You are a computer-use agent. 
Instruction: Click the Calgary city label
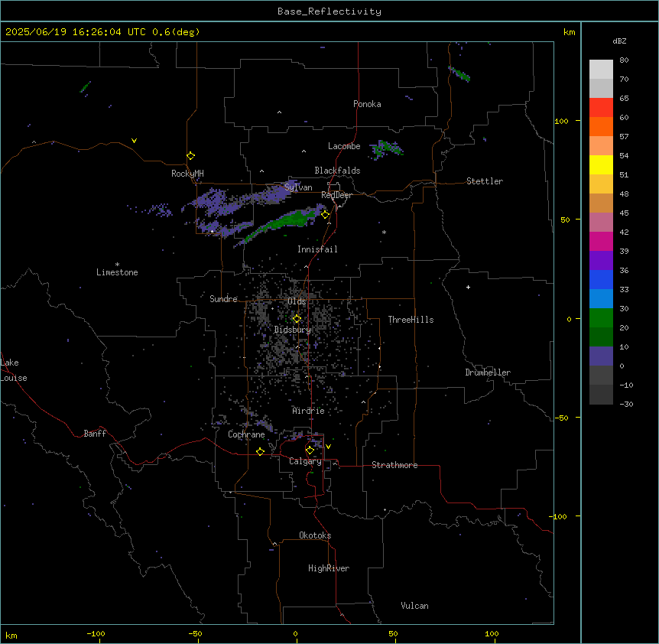(305, 461)
